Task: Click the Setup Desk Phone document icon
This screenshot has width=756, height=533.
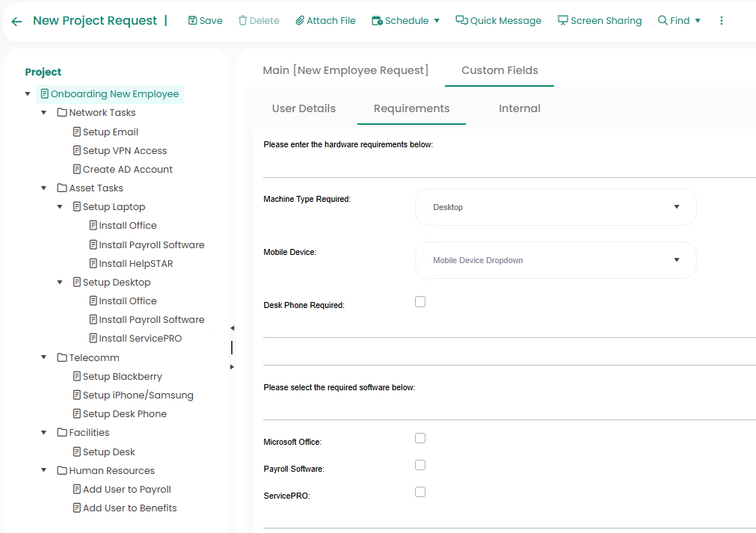Action: pyautogui.click(x=77, y=413)
